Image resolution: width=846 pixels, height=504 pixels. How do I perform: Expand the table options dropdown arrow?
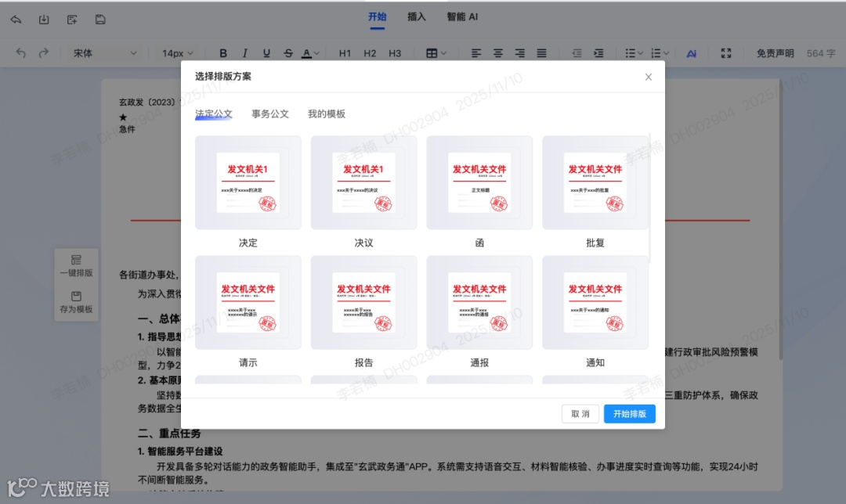pos(443,53)
